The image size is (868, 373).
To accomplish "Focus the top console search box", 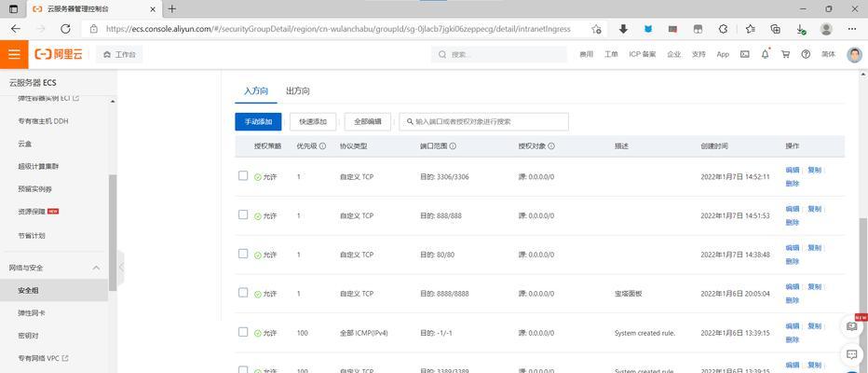I will click(x=499, y=54).
